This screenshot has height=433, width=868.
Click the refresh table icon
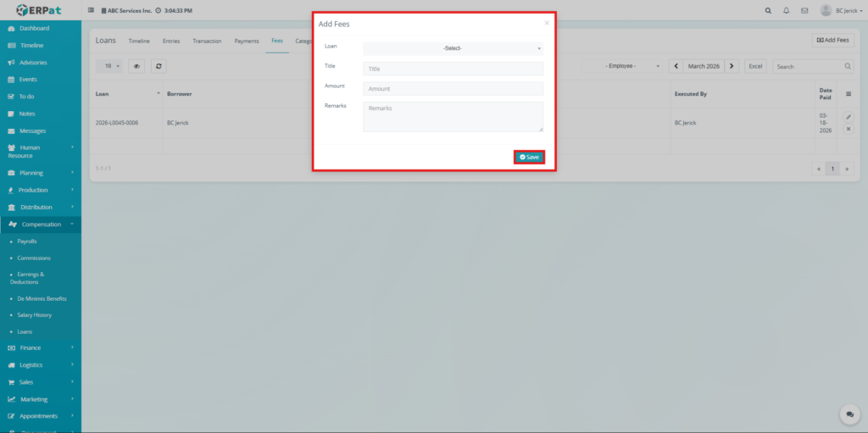click(159, 66)
